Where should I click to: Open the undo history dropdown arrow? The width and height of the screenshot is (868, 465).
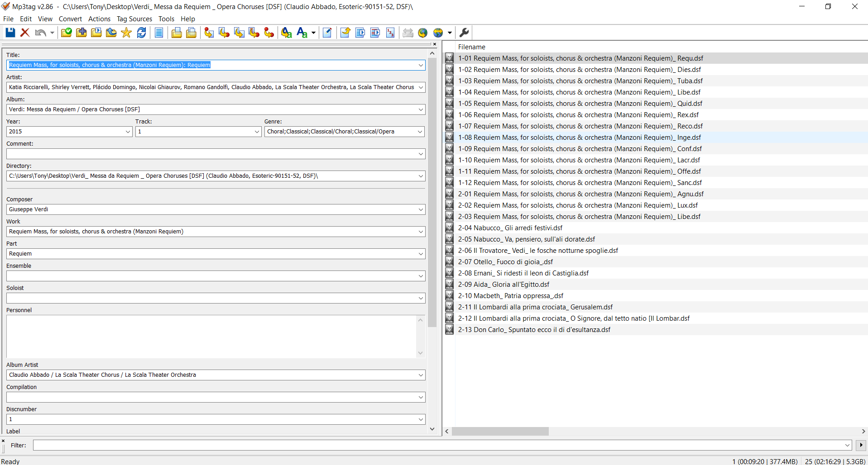(52, 33)
